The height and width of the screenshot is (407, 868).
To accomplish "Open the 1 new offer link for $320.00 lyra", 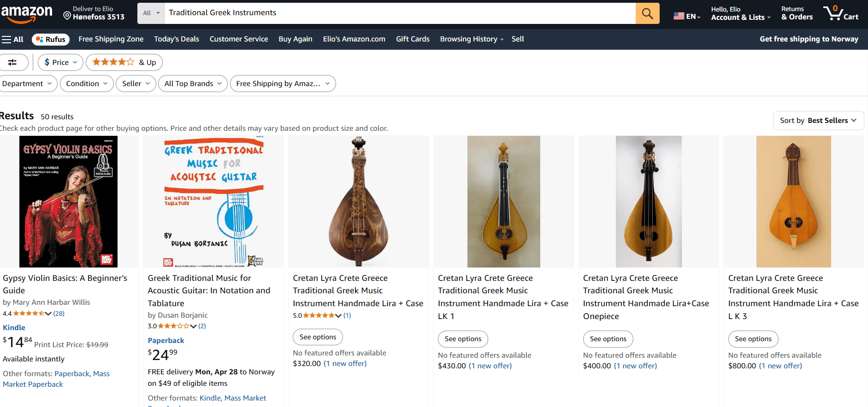I will [x=345, y=363].
